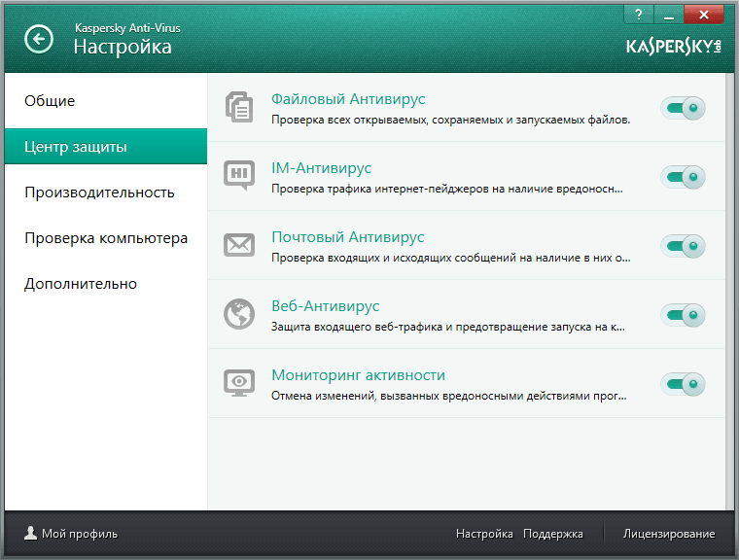Viewport: 739px width, 560px height.
Task: Open Лицензирование link in the footer
Action: tap(669, 534)
